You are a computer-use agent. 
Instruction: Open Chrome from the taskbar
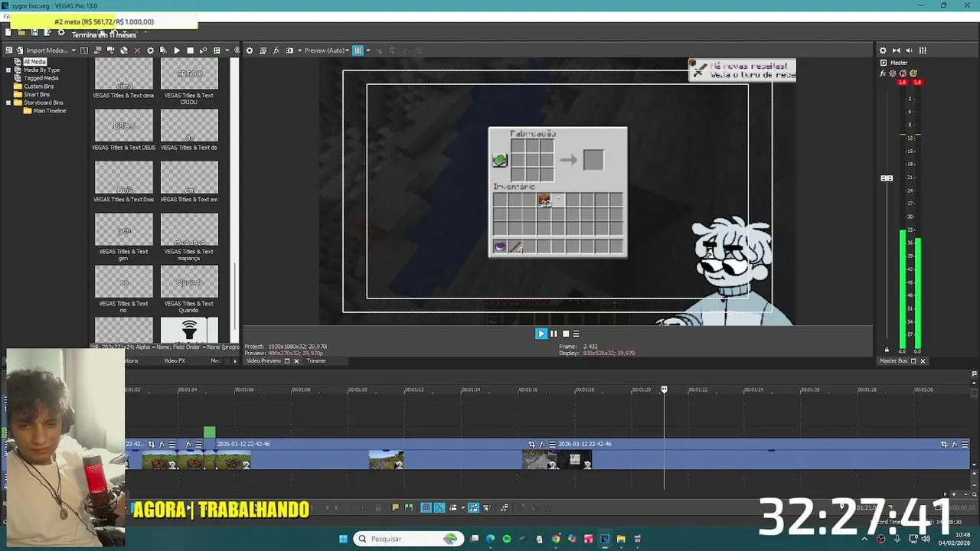point(556,539)
